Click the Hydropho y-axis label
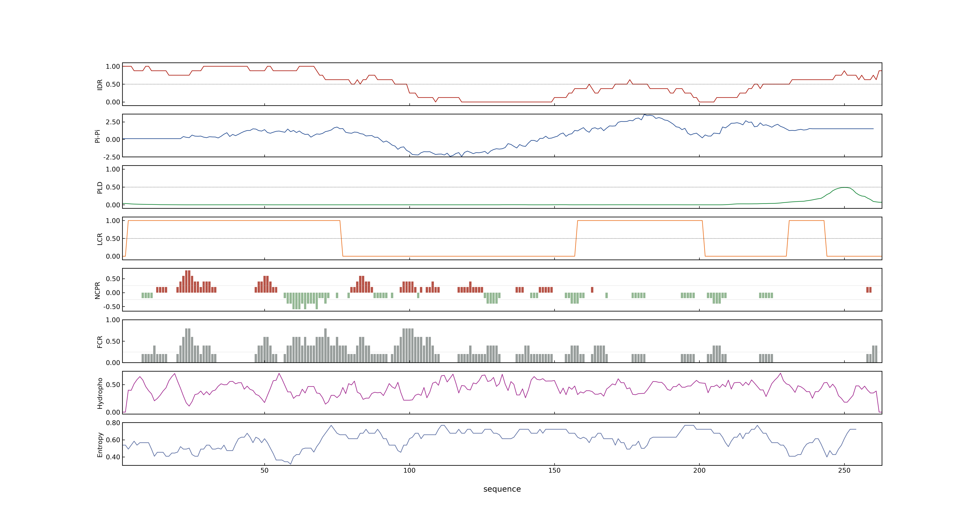The height and width of the screenshot is (523, 980). tap(100, 393)
